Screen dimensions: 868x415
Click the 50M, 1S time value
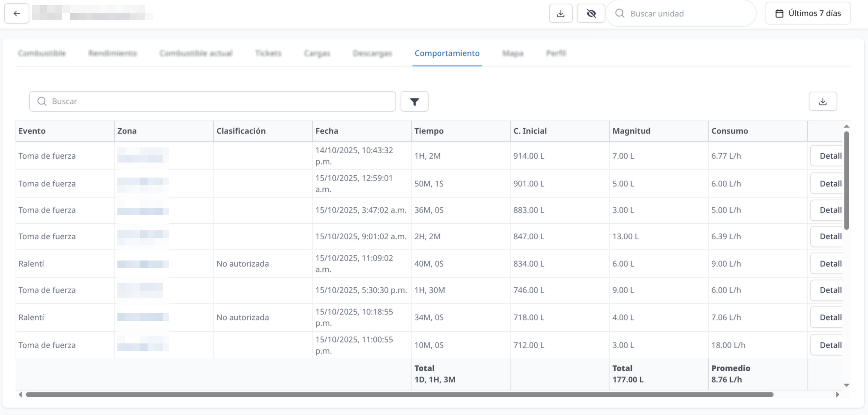click(x=429, y=184)
